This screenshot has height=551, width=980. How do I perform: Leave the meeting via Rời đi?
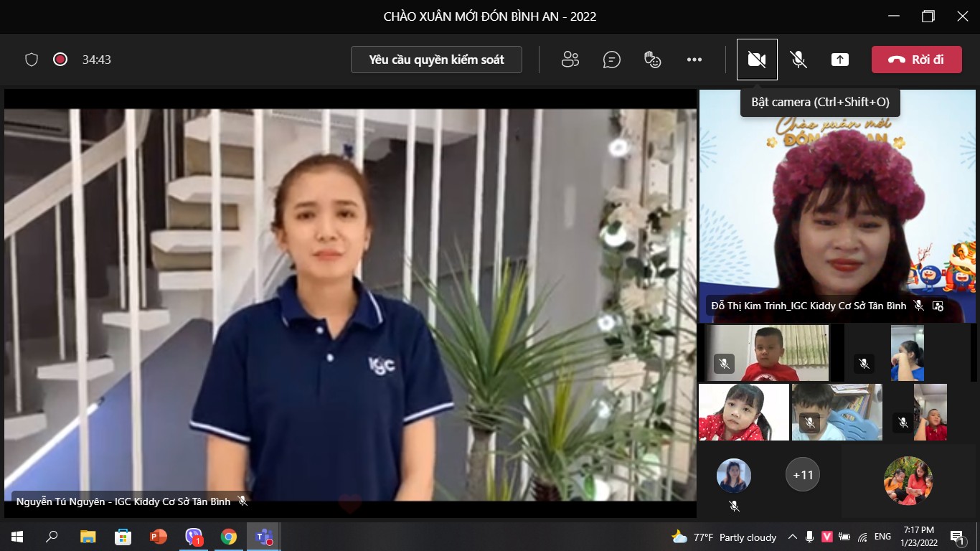[x=916, y=60]
